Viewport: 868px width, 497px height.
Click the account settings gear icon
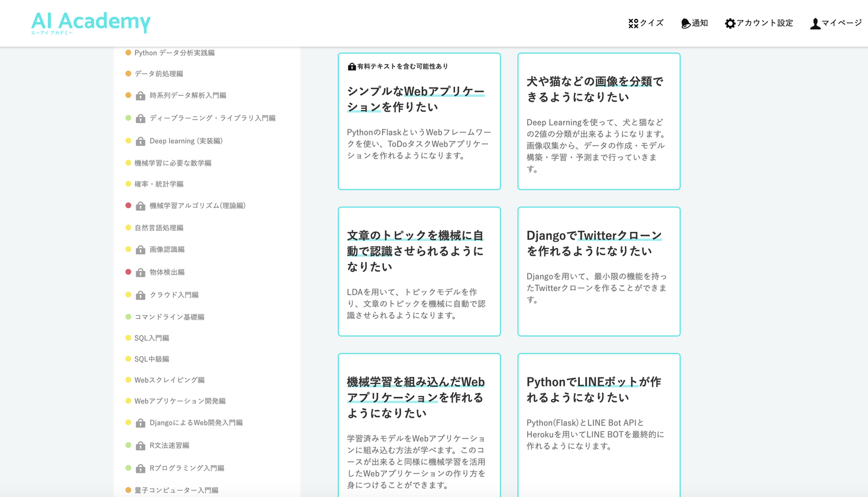coord(730,24)
